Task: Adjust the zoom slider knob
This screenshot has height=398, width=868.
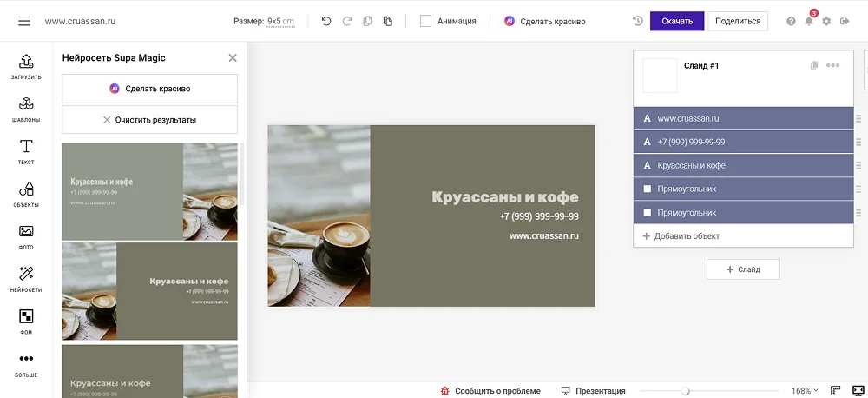Action: tap(686, 391)
